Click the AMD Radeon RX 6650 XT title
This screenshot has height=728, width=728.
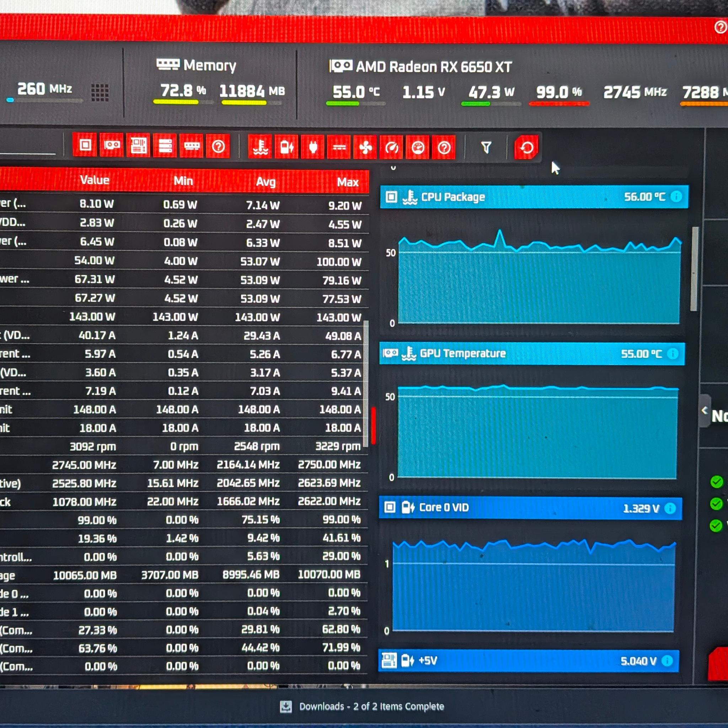[434, 67]
